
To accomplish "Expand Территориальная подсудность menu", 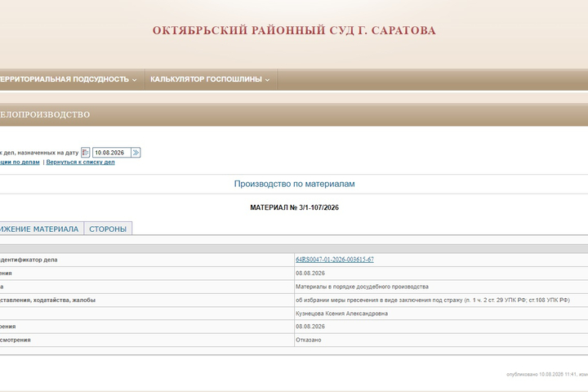I will (68, 79).
